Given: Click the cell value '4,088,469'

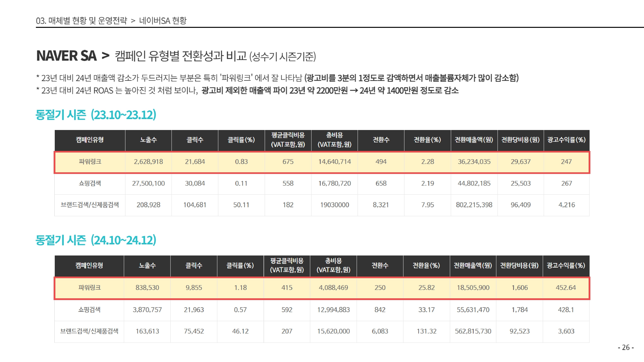Looking at the screenshot, I should (333, 288).
